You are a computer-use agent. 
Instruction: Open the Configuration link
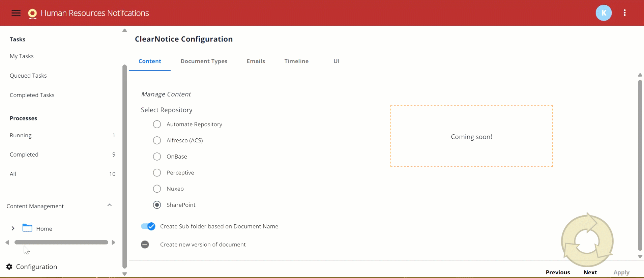[x=36, y=267]
